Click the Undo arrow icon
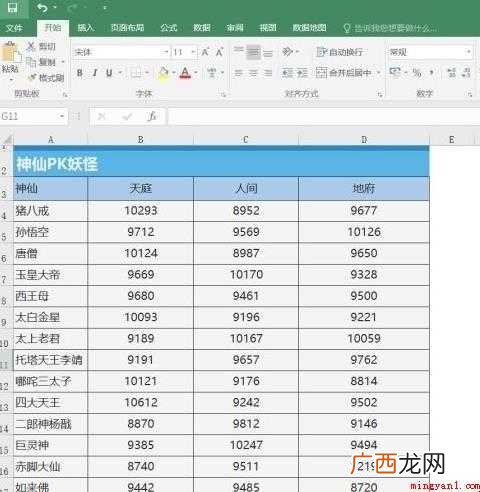The height and width of the screenshot is (492, 480). point(42,7)
